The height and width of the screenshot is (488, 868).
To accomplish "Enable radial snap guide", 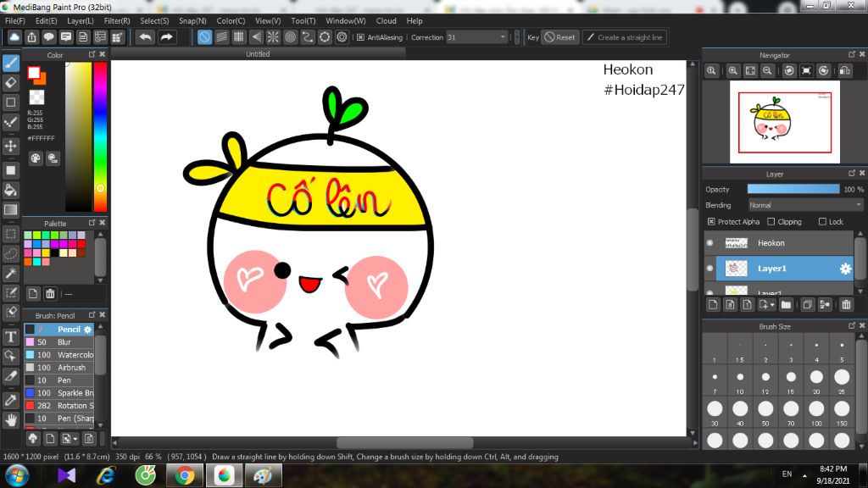I will point(273,37).
